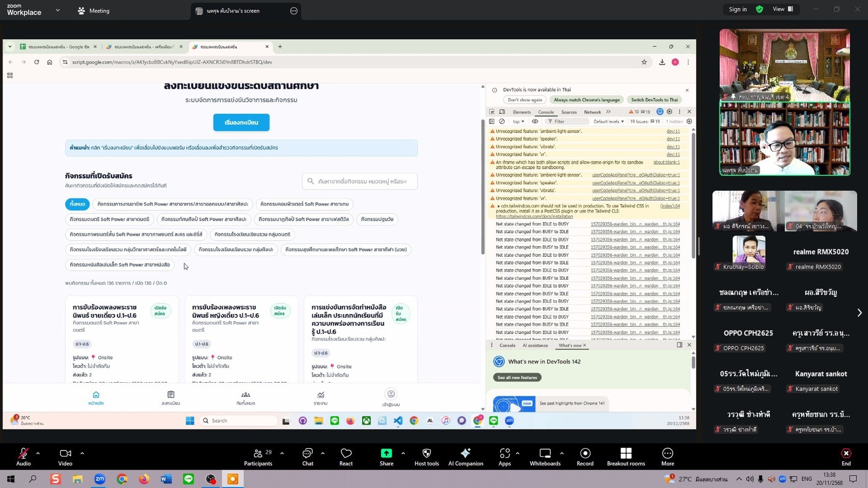Viewport: 868px width, 488px height.
Task: Show next page of participant thumbnails
Action: pyautogui.click(x=859, y=313)
